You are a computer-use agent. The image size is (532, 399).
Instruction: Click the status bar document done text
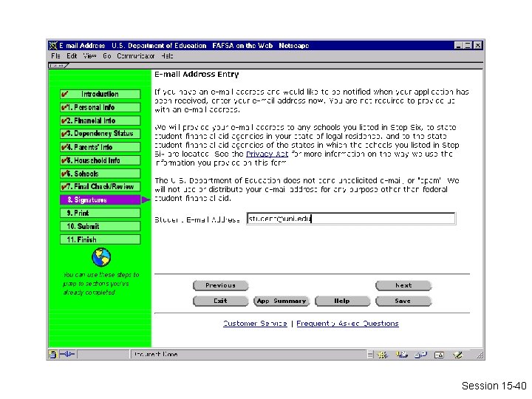click(x=156, y=355)
